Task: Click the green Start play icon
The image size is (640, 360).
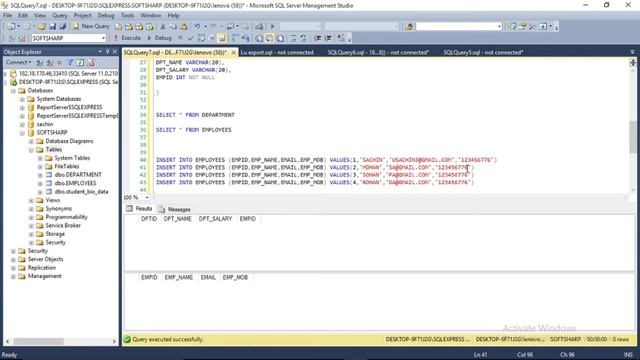Action: [x=272, y=26]
